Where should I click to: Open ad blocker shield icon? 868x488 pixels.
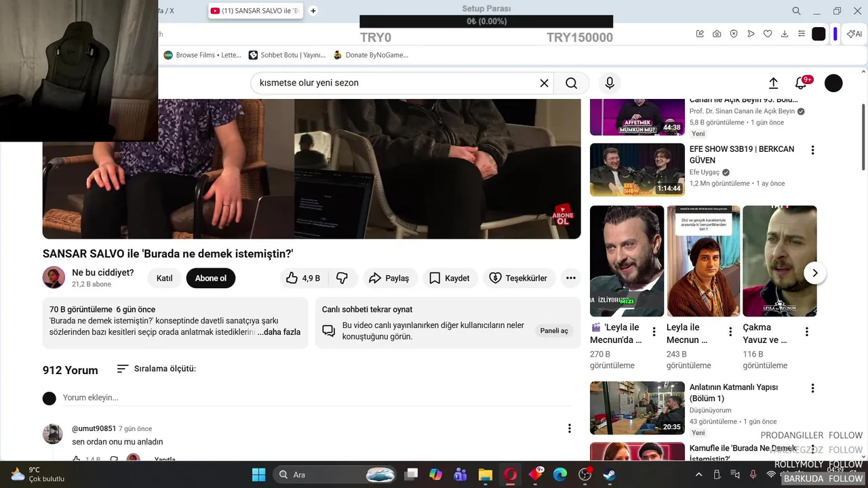pyautogui.click(x=734, y=34)
